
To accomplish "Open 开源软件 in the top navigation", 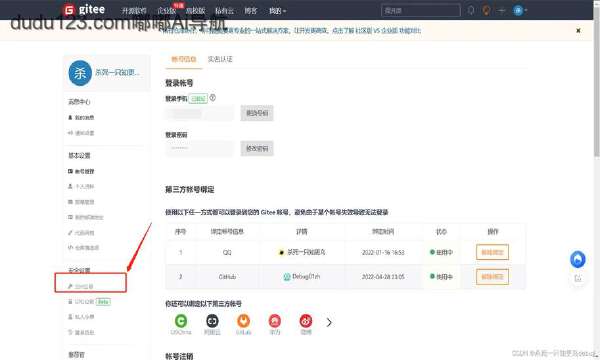I will coord(134,11).
